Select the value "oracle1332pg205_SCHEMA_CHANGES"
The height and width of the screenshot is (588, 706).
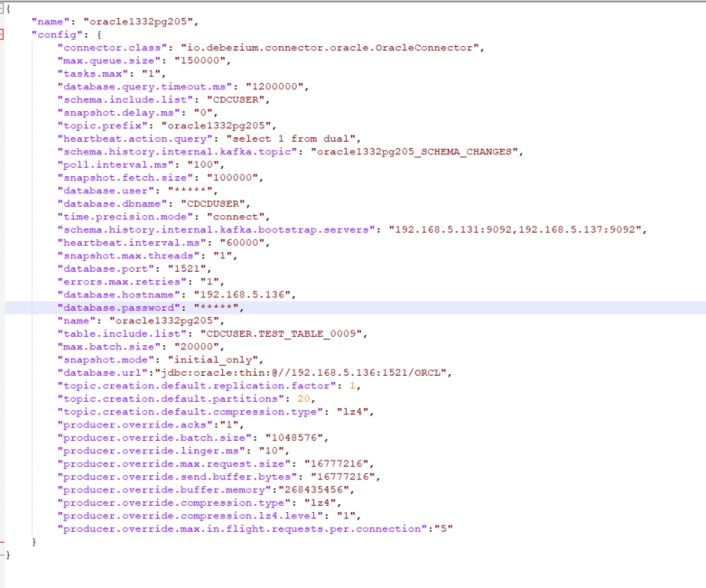[413, 152]
